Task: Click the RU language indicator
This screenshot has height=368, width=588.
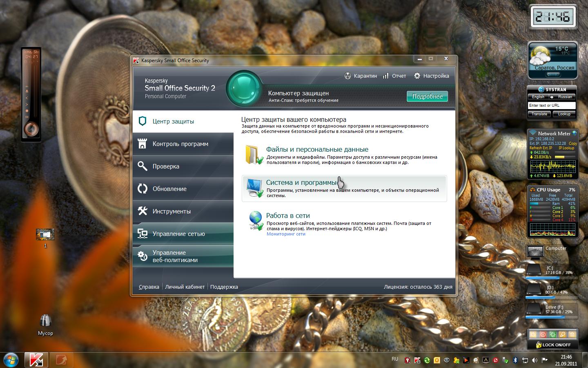Action: point(395,359)
